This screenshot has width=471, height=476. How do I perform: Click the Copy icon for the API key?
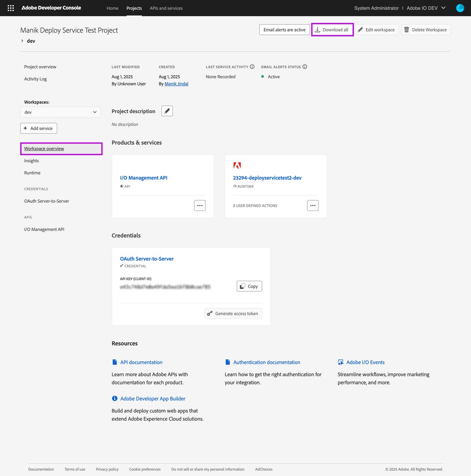pos(243,286)
